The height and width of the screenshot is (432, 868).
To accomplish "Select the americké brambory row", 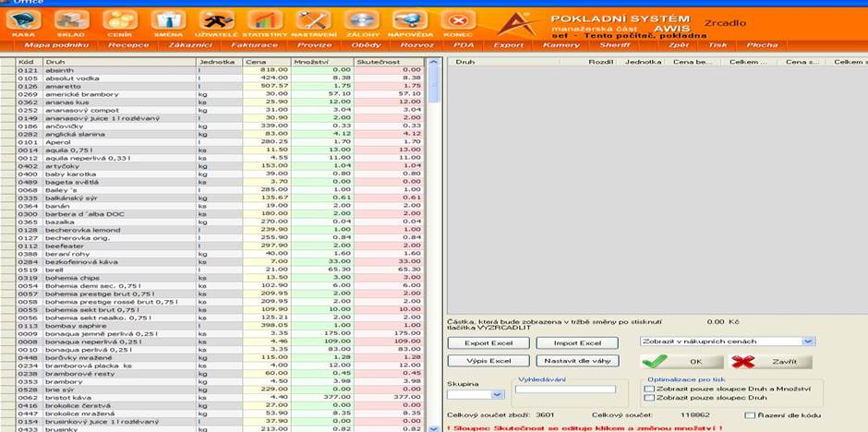I will pos(212,94).
